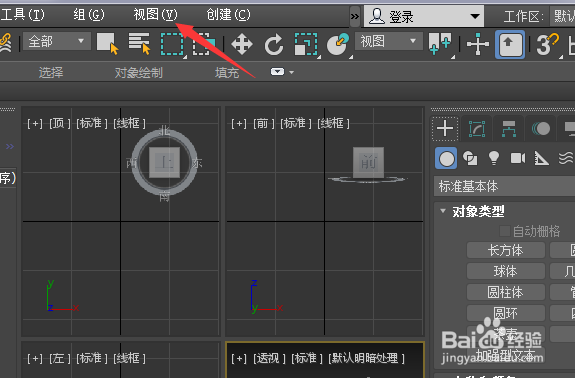Click the Select by Name icon

(139, 44)
